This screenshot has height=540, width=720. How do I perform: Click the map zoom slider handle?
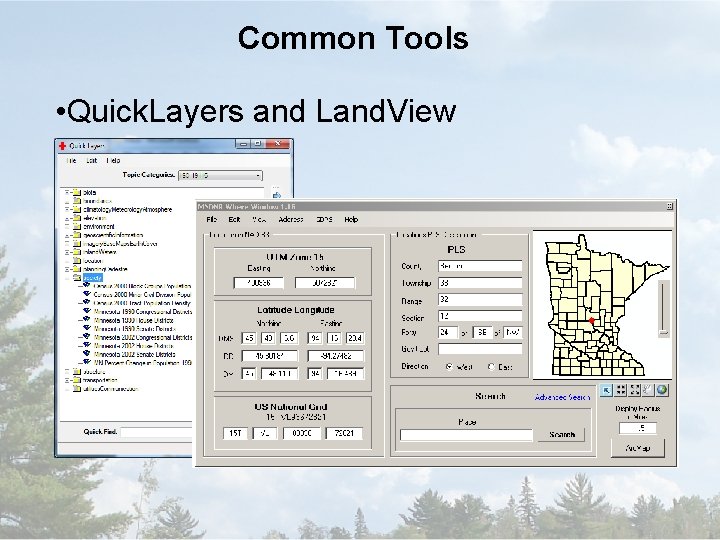(x=663, y=332)
